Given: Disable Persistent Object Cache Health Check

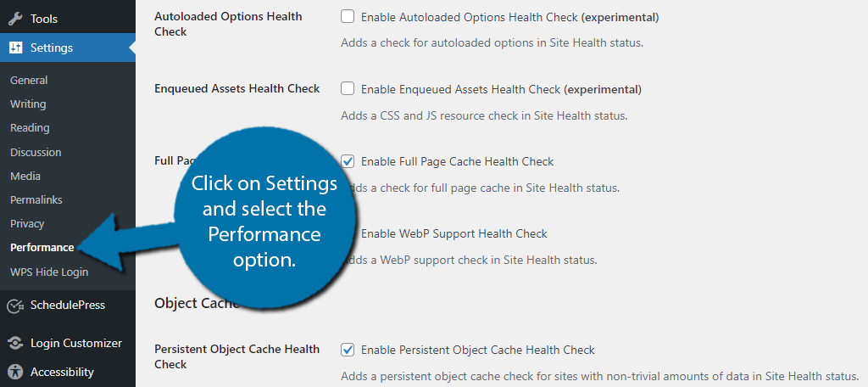Looking at the screenshot, I should pos(348,350).
